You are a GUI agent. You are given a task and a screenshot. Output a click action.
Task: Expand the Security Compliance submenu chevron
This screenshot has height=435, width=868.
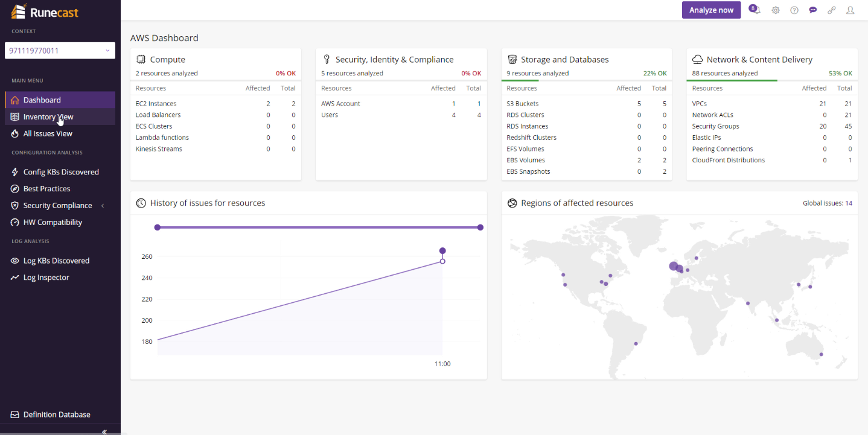[x=103, y=206]
